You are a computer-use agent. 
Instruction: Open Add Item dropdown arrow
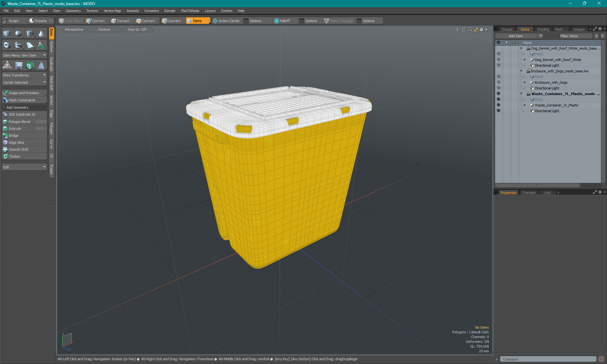tap(541, 36)
